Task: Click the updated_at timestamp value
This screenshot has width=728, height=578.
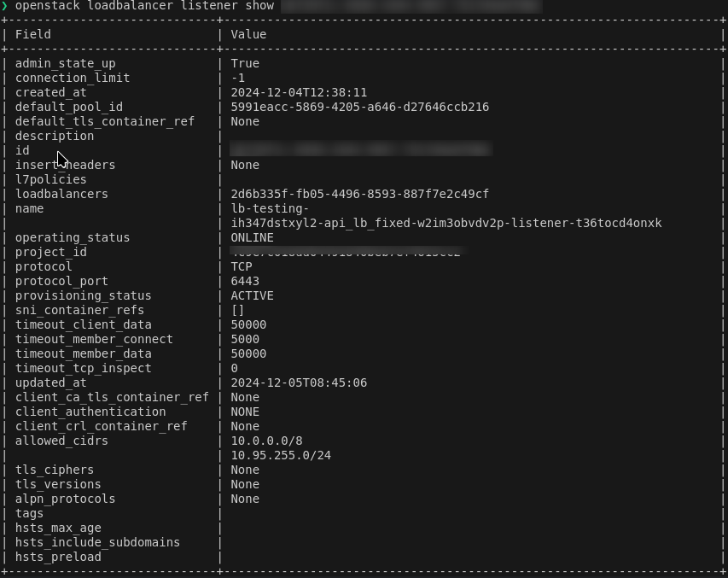Action: (299, 382)
